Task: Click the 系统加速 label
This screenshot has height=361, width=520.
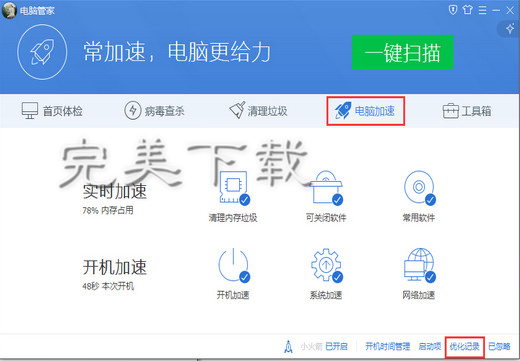Action: [x=326, y=295]
